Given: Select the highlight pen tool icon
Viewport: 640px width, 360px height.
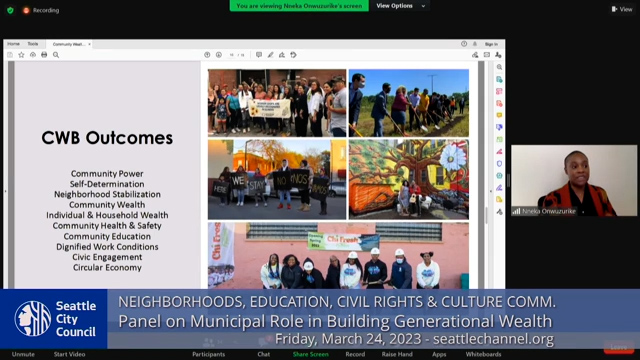Looking at the screenshot, I should tap(270, 55).
